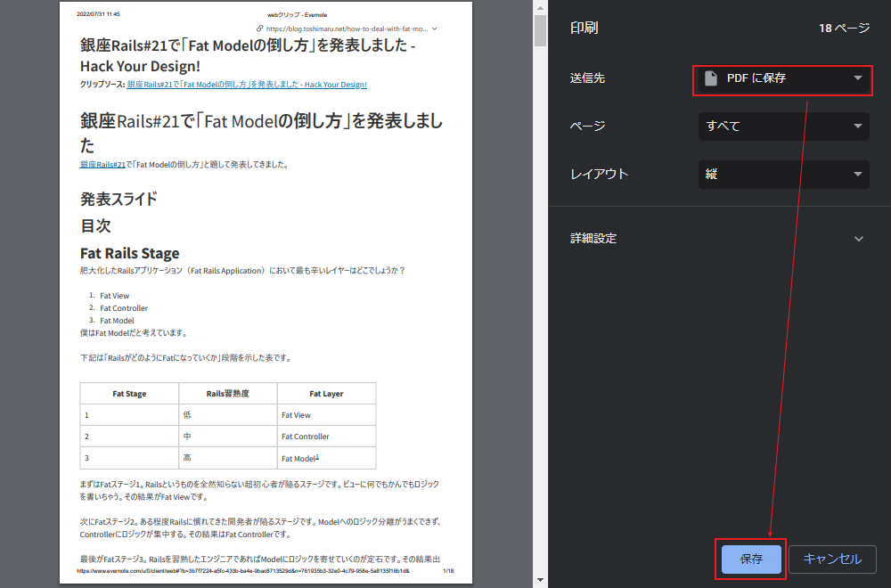Click the 詳細設定 label

(593, 239)
